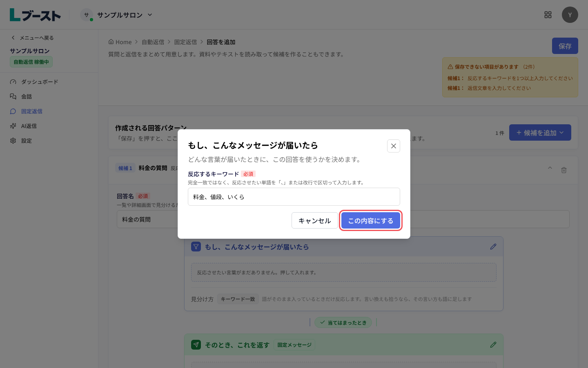Click the 自動返信 稼働中 status badge
Screen dimensions: 588x368
(31, 62)
